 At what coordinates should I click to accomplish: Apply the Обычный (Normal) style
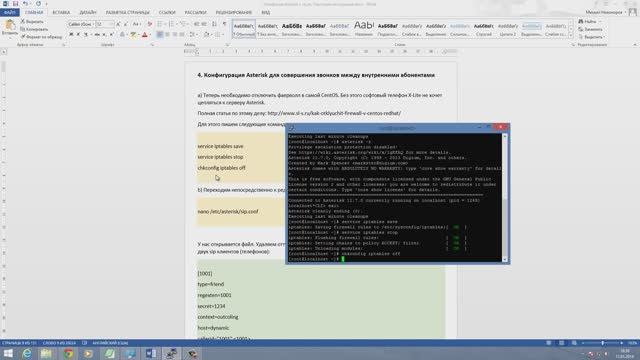[244, 29]
